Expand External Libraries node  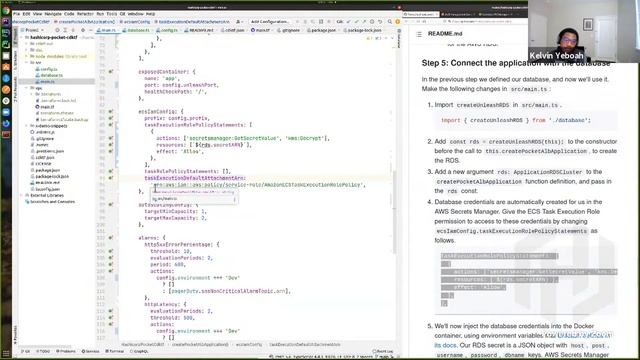click(x=22, y=195)
